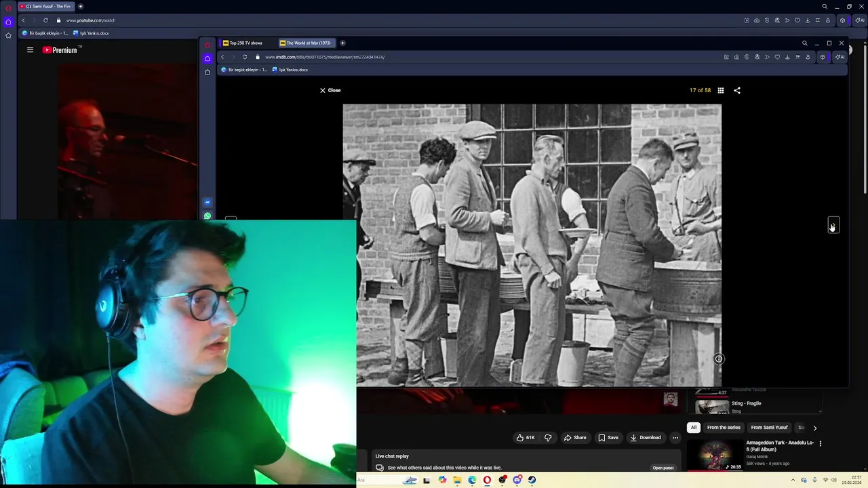Switch to Sami Yusuf YouTube tab
Image resolution: width=868 pixels, height=488 pixels.
point(46,6)
